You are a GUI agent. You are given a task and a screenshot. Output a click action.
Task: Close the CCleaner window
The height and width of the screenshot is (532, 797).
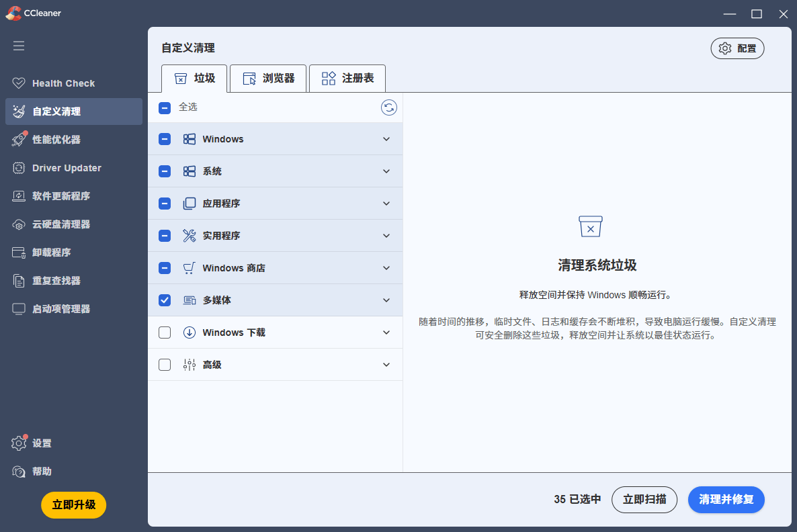[784, 13]
